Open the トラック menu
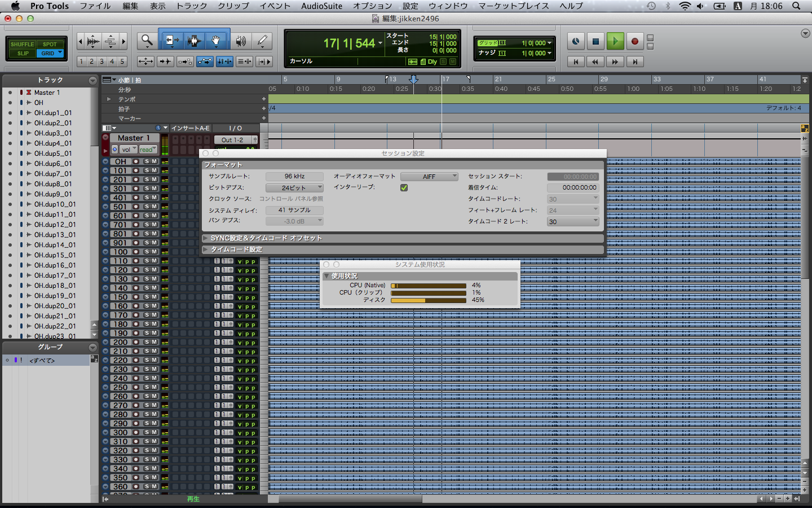This screenshot has width=812, height=508. point(192,6)
